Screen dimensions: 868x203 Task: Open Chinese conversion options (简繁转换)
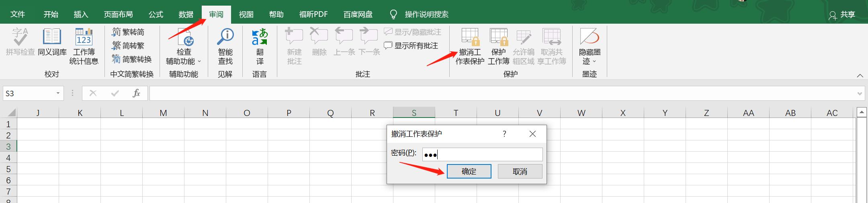pos(132,59)
